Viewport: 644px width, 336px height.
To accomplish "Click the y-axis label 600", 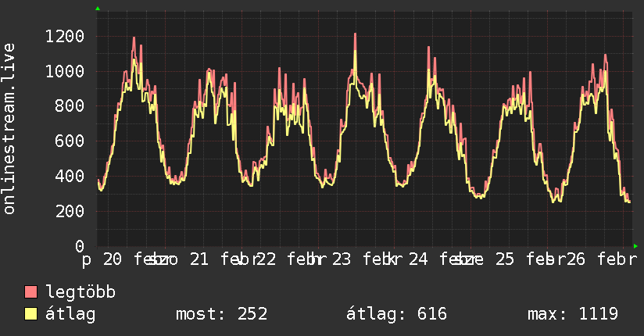I will [x=70, y=141].
